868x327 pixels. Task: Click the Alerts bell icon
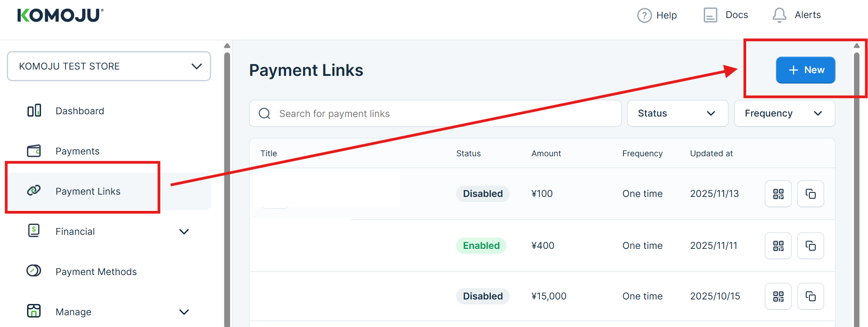(x=779, y=15)
